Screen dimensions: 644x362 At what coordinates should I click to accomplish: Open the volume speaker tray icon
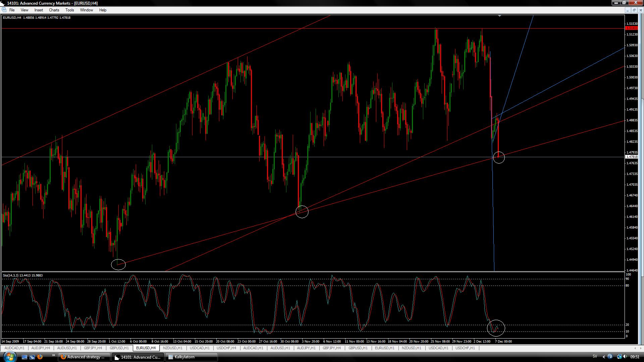point(625,357)
